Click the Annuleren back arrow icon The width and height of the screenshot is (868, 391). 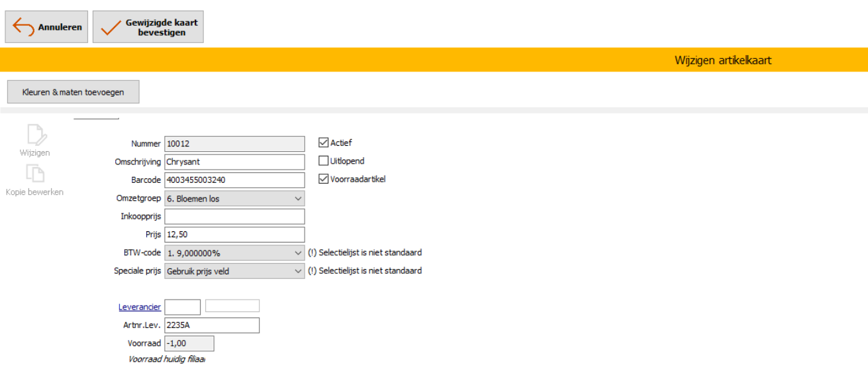coord(23,27)
